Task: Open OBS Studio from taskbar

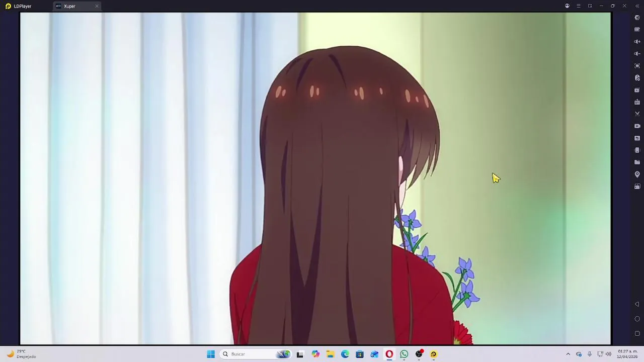Action: 419,354
